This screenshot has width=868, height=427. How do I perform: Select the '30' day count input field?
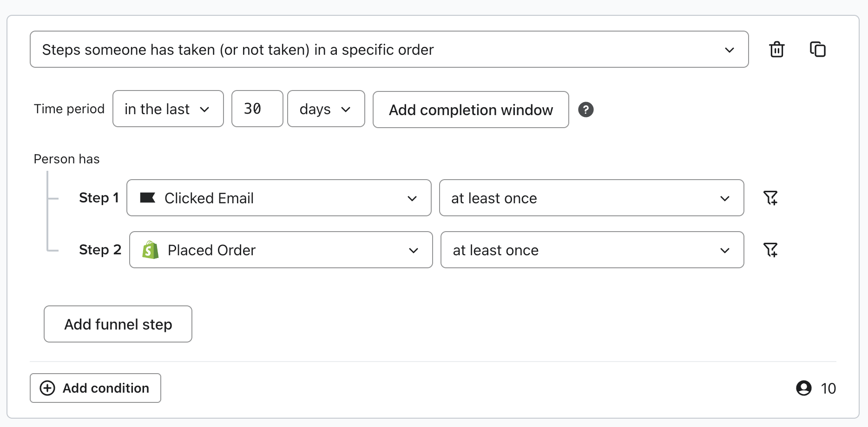256,109
